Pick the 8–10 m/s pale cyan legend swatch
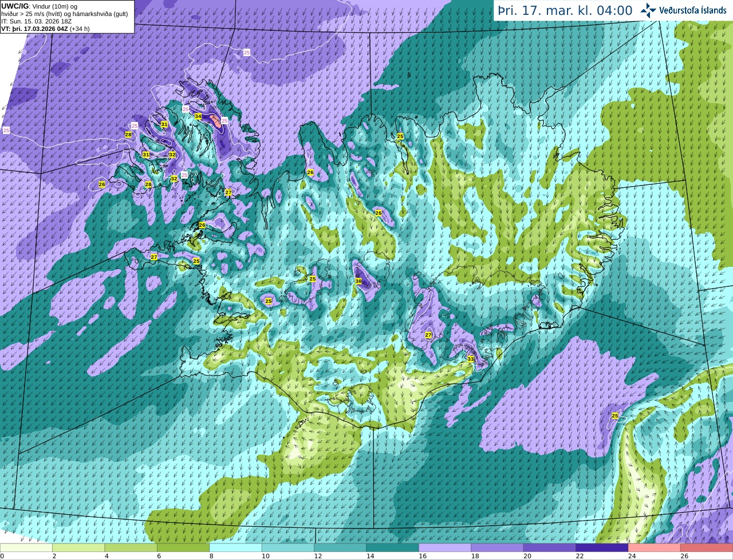This screenshot has height=560, width=733. click(236, 548)
